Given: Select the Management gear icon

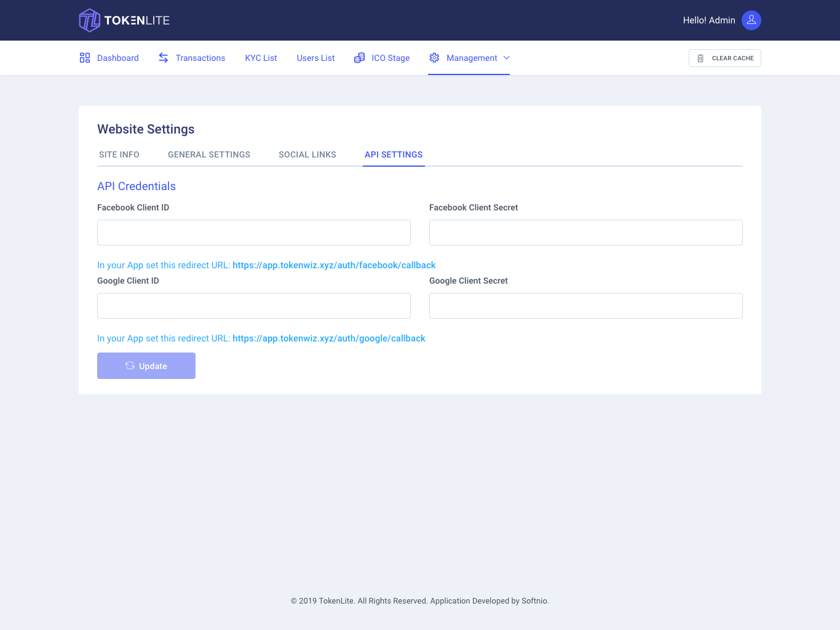Looking at the screenshot, I should pos(434,57).
